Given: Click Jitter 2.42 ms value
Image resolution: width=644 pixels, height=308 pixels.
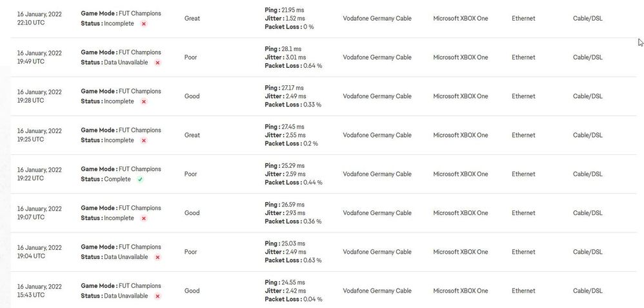Looking at the screenshot, I should [294, 291].
